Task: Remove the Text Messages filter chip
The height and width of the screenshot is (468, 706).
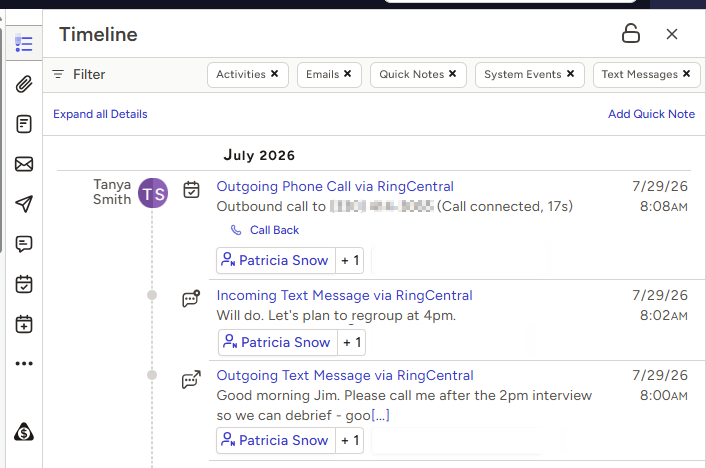Action: [x=686, y=73]
